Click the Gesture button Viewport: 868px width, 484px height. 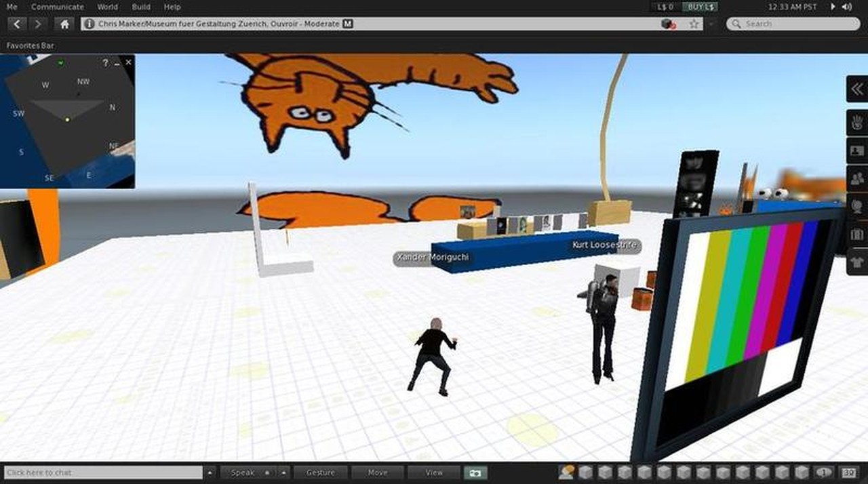[321, 472]
